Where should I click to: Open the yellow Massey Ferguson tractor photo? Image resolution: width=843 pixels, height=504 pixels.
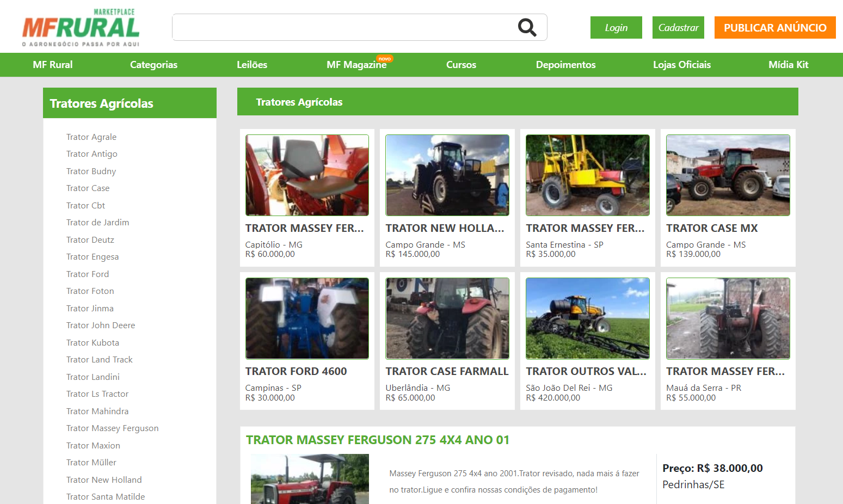587,175
